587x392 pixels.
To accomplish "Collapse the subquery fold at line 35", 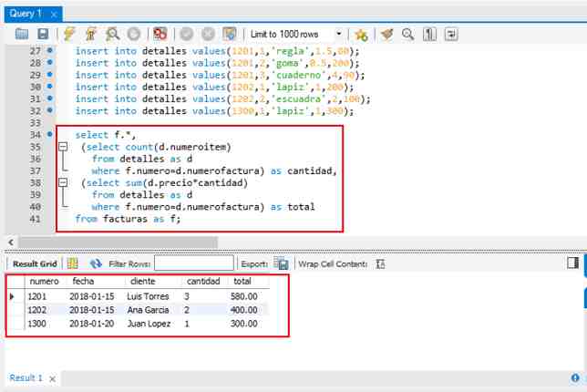I will [63, 147].
